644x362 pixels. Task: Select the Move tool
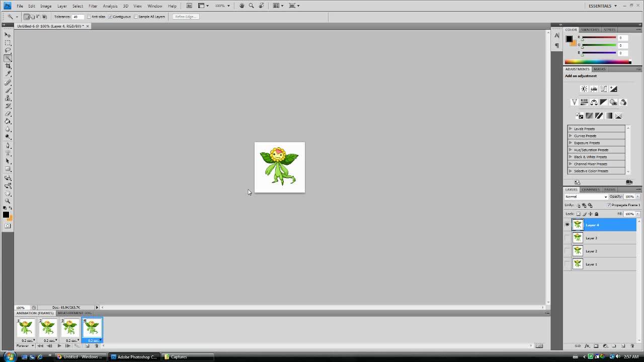(x=8, y=35)
